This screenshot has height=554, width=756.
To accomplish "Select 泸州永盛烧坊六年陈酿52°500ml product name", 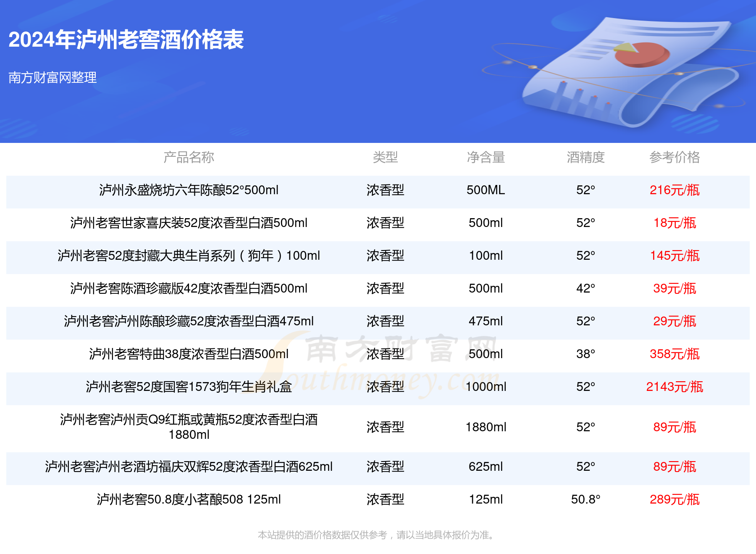I will click(x=189, y=190).
